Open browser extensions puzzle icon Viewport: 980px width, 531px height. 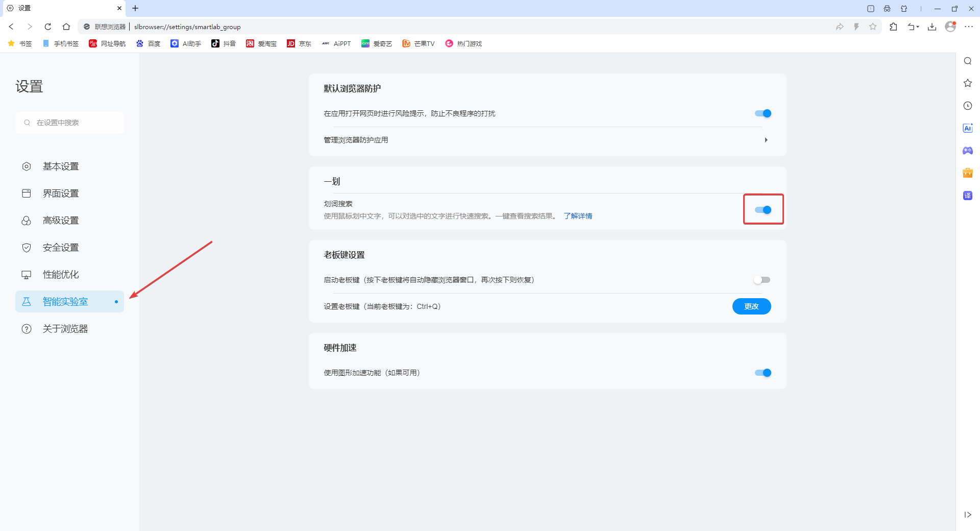(894, 27)
